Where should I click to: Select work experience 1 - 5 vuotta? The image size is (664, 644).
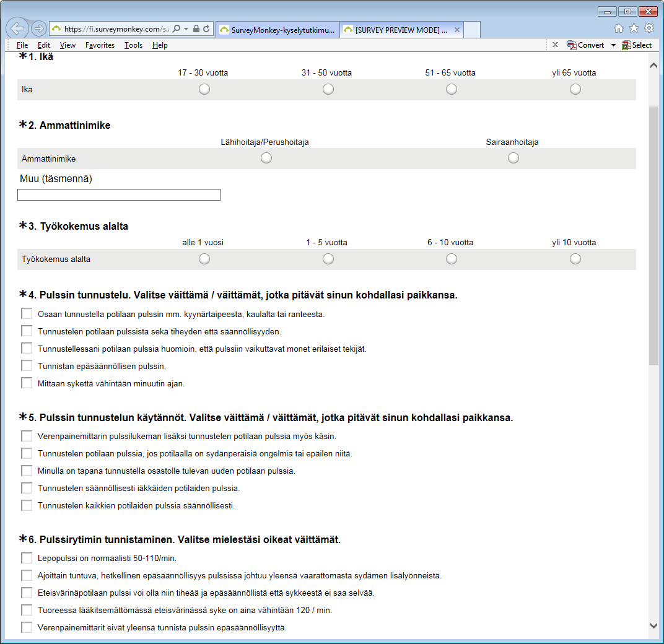coord(328,259)
